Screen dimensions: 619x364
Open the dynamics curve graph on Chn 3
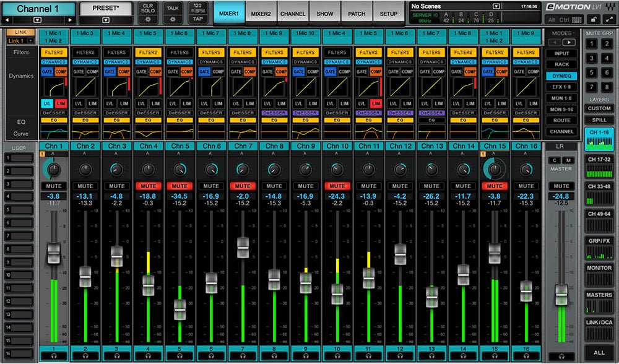(x=117, y=87)
